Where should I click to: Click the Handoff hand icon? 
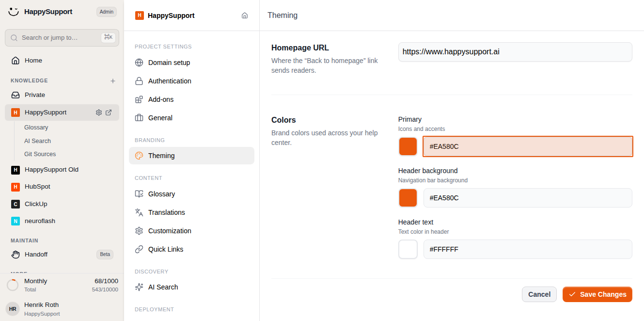pos(16,255)
